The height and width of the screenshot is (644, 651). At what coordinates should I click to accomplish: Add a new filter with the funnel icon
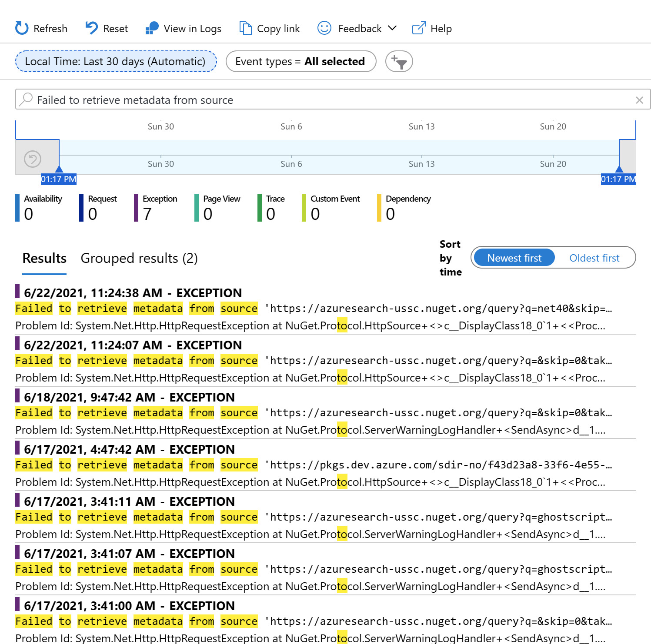click(398, 61)
